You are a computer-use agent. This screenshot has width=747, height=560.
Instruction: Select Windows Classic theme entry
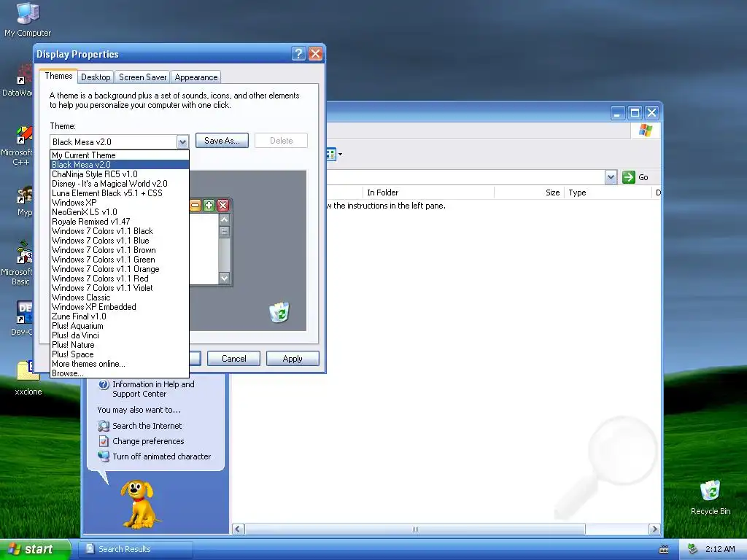(x=120, y=297)
